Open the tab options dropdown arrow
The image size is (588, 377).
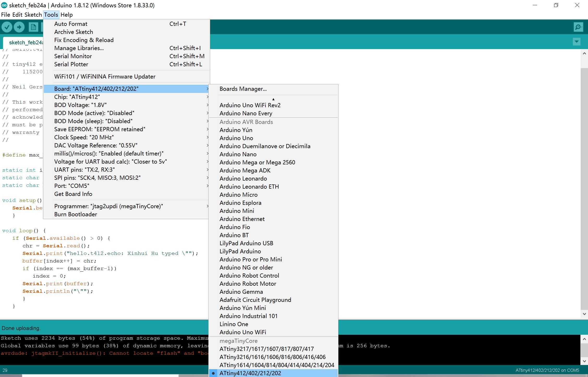[x=577, y=41]
